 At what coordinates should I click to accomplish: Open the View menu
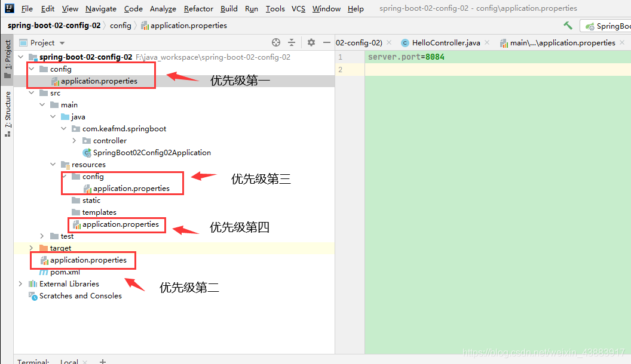pyautogui.click(x=70, y=8)
